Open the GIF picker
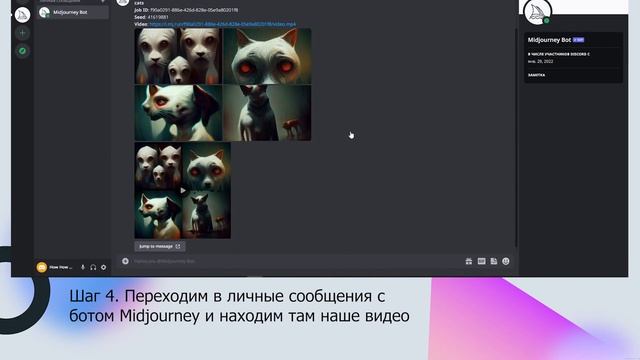Screen dimensions: 640x360 click(x=482, y=261)
